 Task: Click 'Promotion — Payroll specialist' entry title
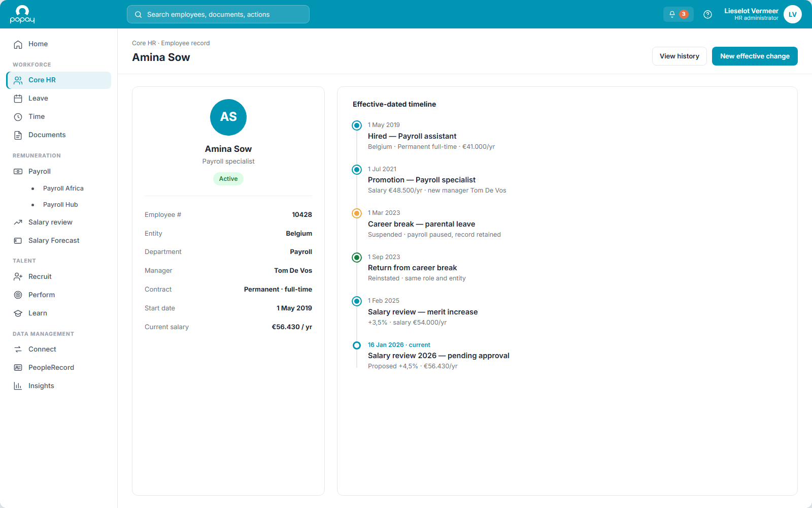(x=422, y=180)
